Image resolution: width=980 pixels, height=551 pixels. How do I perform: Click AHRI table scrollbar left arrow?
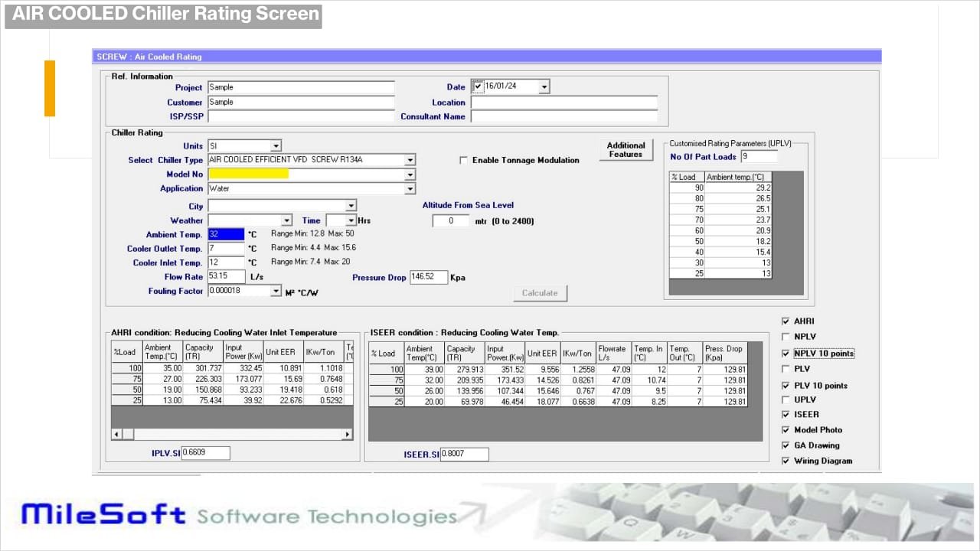click(116, 434)
